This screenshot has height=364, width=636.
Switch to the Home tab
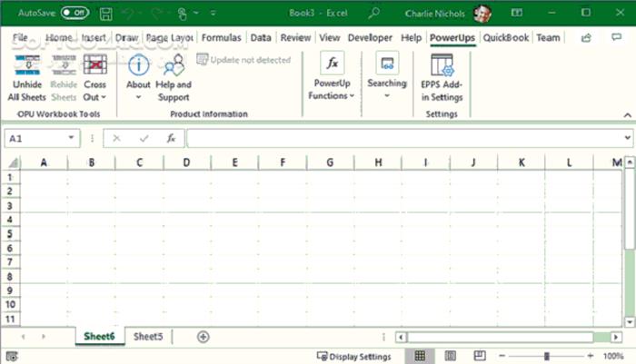pyautogui.click(x=59, y=38)
